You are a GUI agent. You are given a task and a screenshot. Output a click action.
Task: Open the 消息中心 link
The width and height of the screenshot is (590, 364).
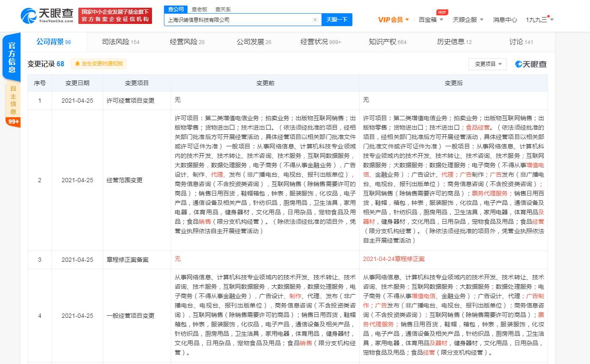[x=505, y=20]
